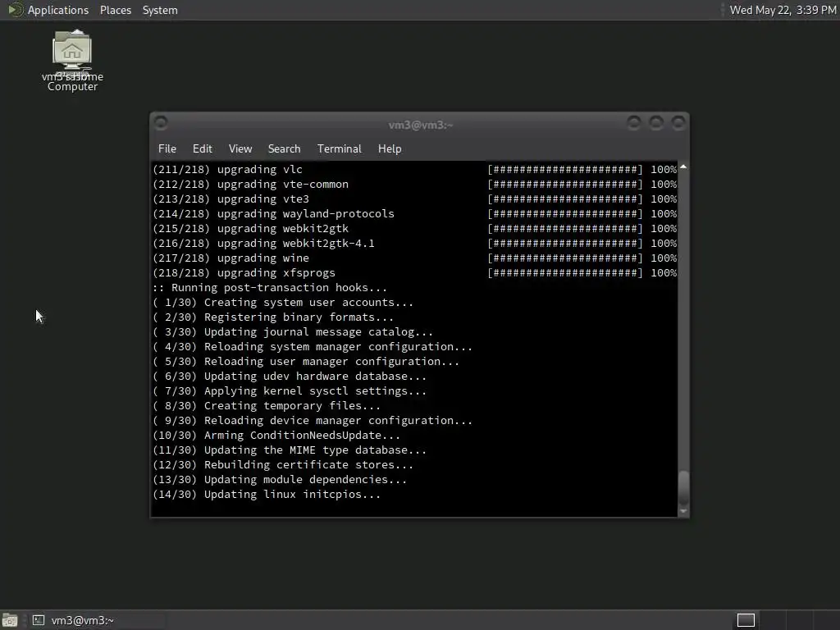
Task: Open the Places menu in top panel
Action: [115, 10]
